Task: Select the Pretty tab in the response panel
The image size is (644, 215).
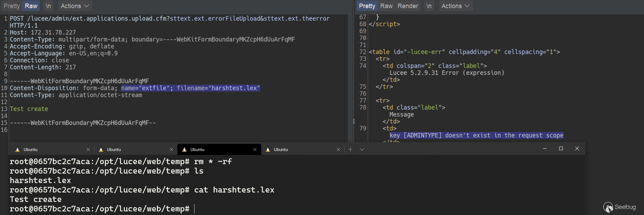Action: coord(367,6)
